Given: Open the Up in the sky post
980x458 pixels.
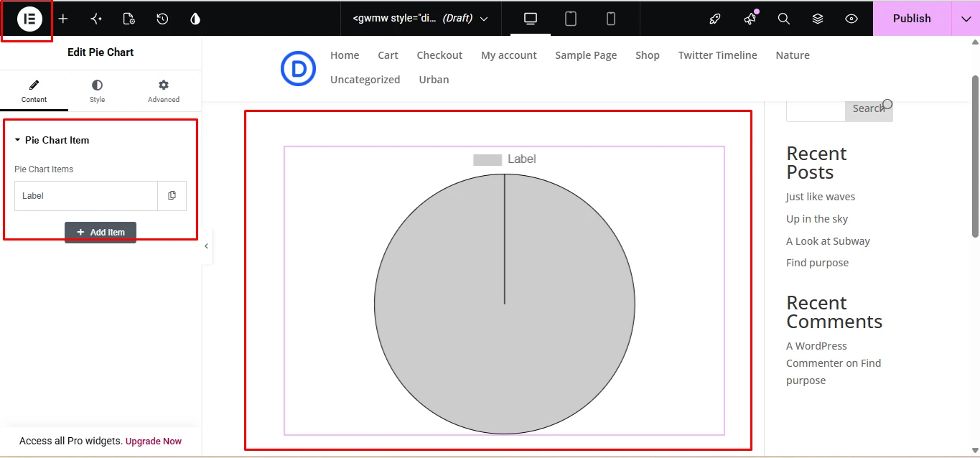Looking at the screenshot, I should pyautogui.click(x=817, y=219).
